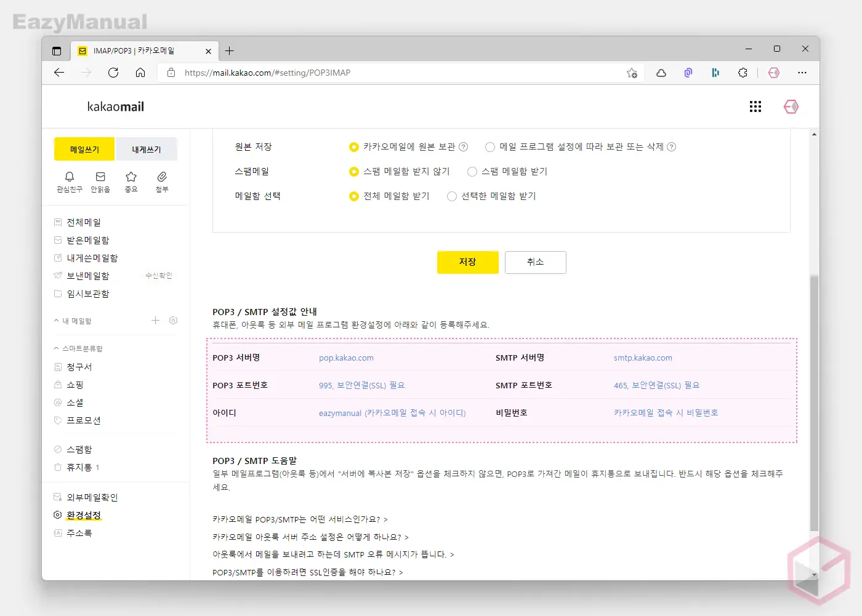This screenshot has height=616, width=862.
Task: Close the IMAP/POP3 카카오메일 tab
Action: click(208, 51)
